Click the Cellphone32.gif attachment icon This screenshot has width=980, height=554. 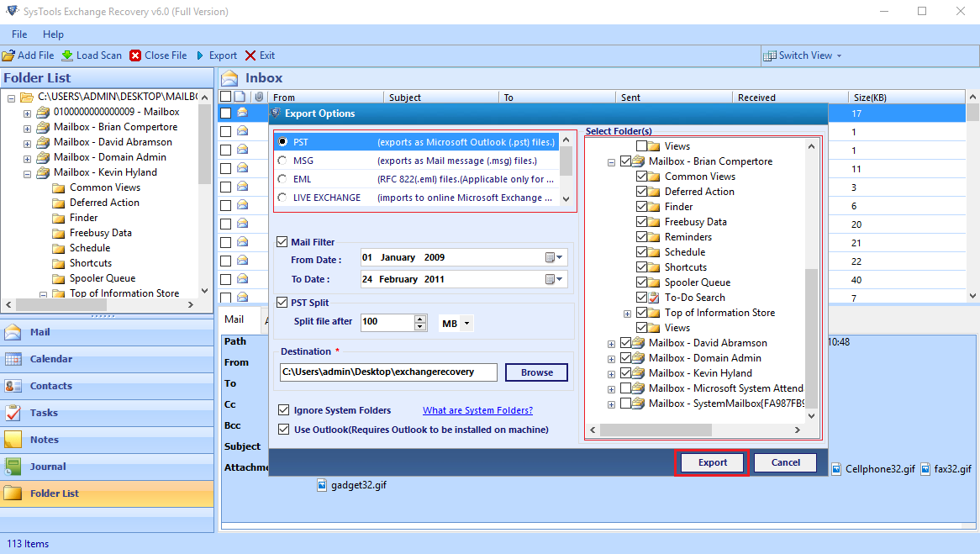coord(836,469)
